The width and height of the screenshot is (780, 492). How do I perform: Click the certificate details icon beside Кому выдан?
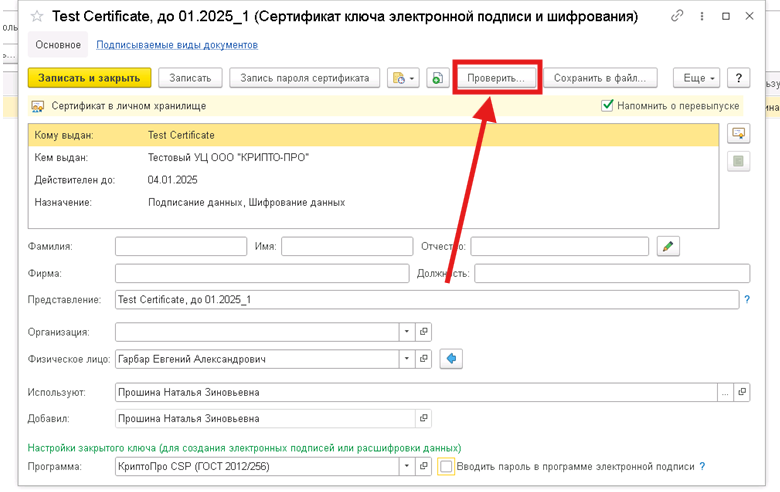739,134
